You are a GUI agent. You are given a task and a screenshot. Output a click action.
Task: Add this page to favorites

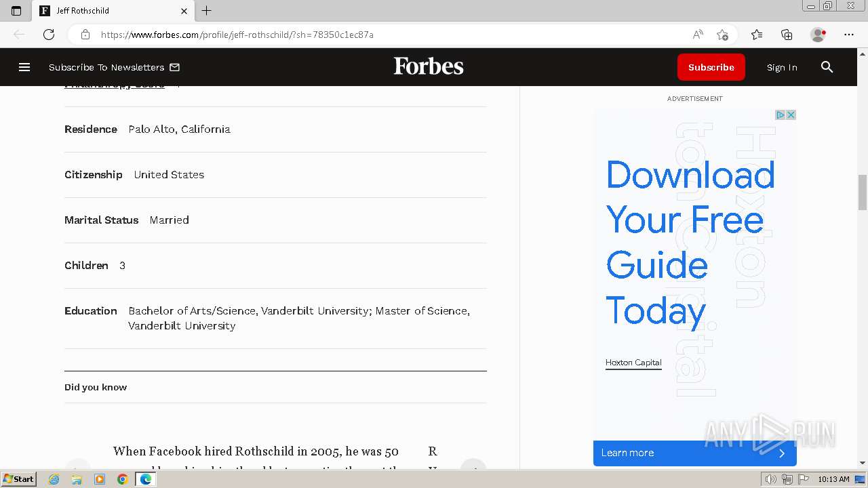click(722, 35)
